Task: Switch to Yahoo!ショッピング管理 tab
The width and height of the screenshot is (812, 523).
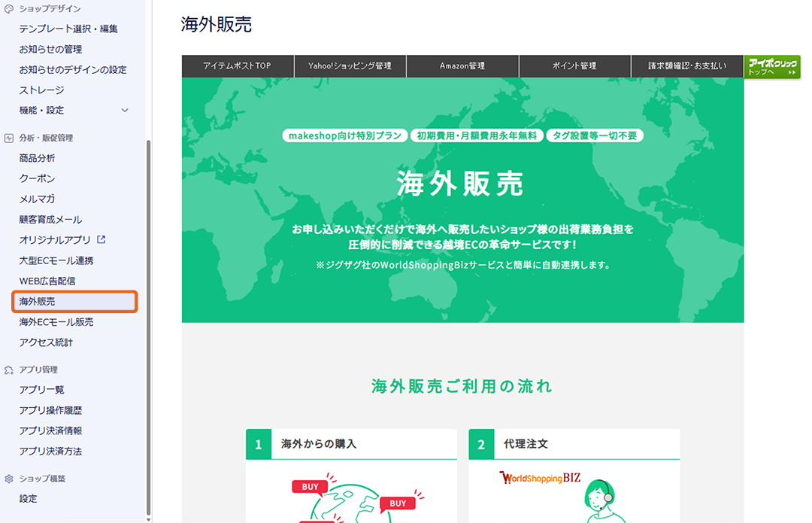Action: tap(350, 66)
